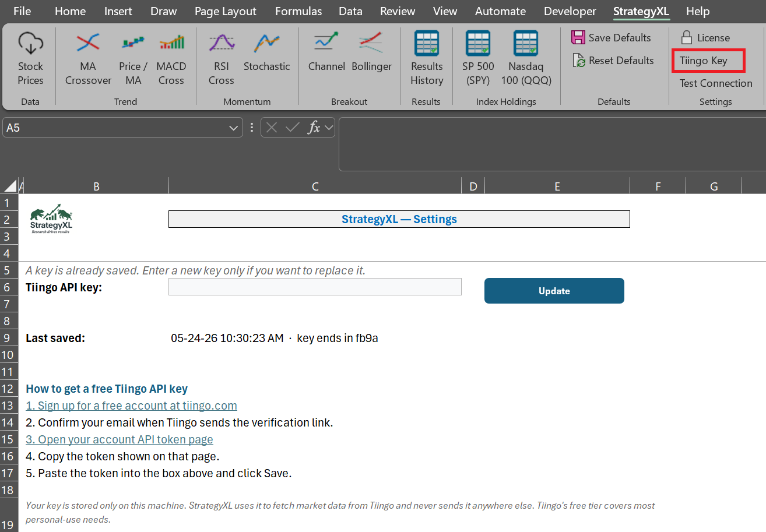Select column B header
The height and width of the screenshot is (532, 766).
[x=96, y=186]
